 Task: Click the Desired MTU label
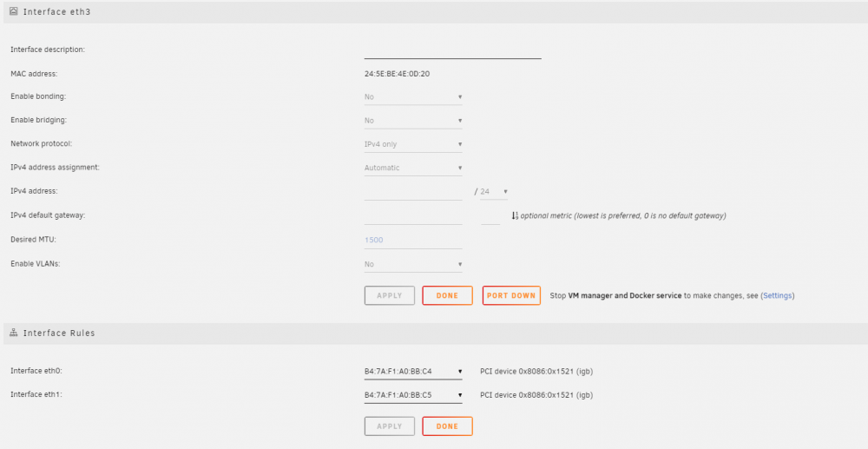click(x=34, y=240)
